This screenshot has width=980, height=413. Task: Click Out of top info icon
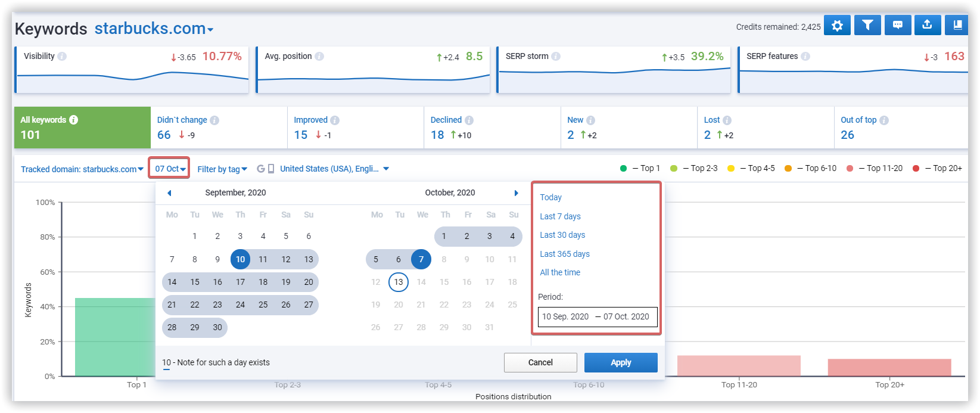click(884, 120)
